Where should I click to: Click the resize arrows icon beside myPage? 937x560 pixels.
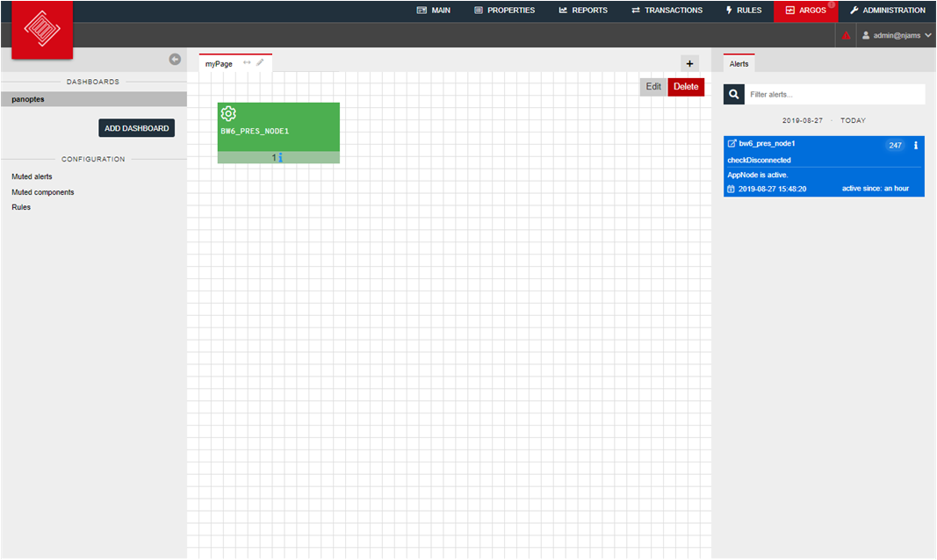(x=247, y=62)
